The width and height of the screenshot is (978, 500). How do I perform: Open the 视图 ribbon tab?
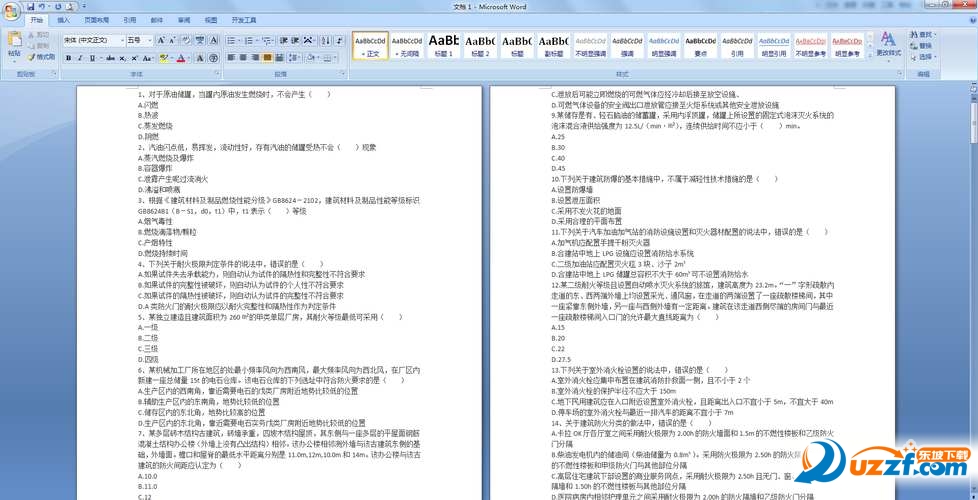(211, 20)
